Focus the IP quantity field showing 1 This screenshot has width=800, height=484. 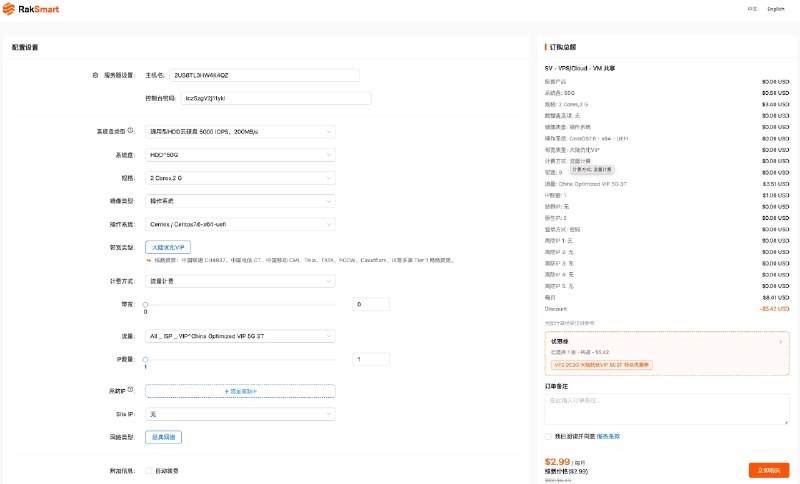click(371, 360)
